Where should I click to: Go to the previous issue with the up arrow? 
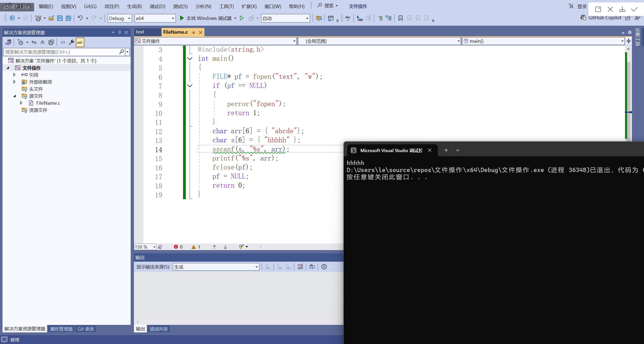pyautogui.click(x=214, y=247)
